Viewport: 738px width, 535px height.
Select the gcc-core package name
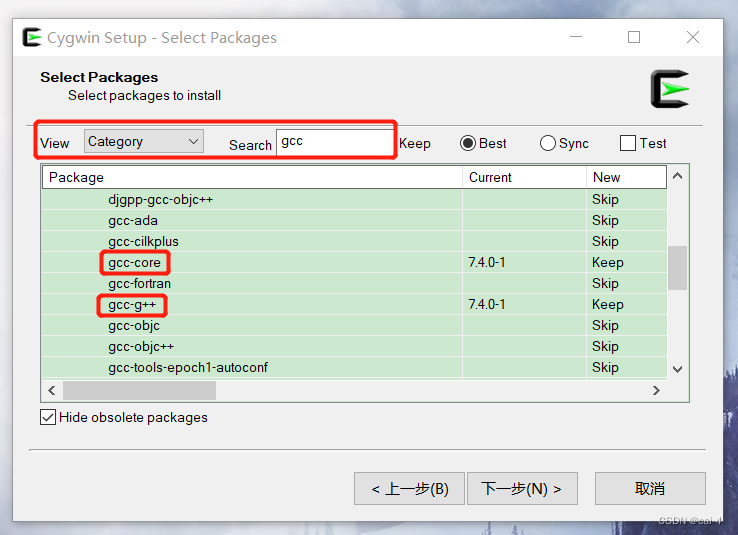click(x=134, y=263)
